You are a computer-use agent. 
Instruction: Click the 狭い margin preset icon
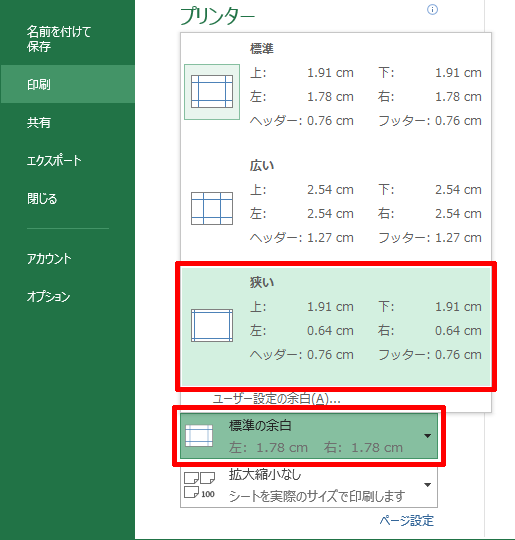tap(212, 325)
